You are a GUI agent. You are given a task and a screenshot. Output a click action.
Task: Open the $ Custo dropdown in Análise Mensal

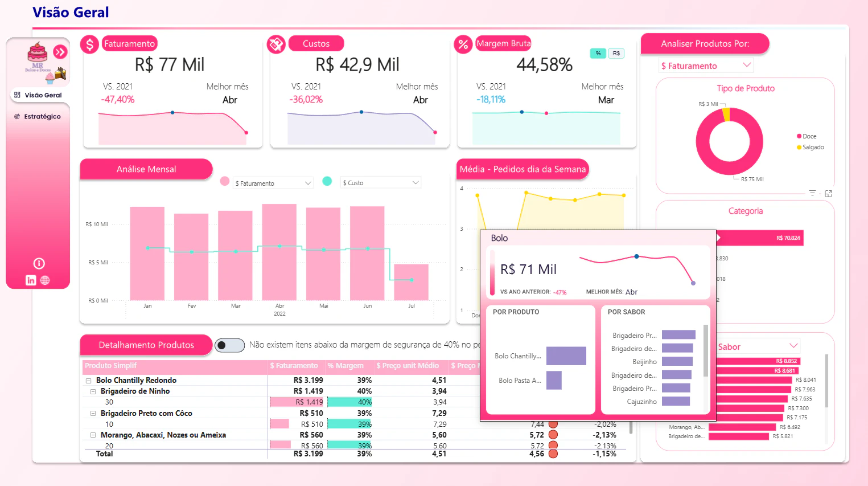381,183
